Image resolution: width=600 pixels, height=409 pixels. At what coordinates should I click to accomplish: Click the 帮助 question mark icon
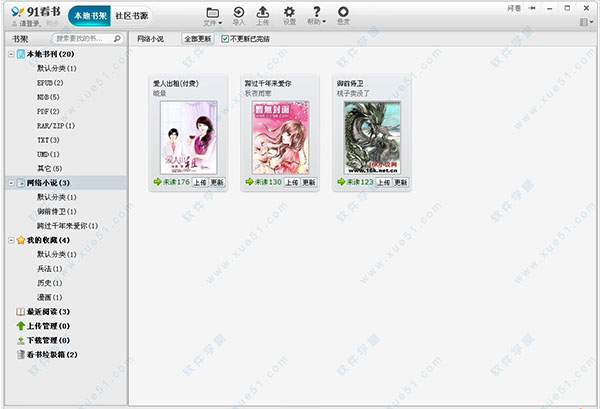pos(316,11)
